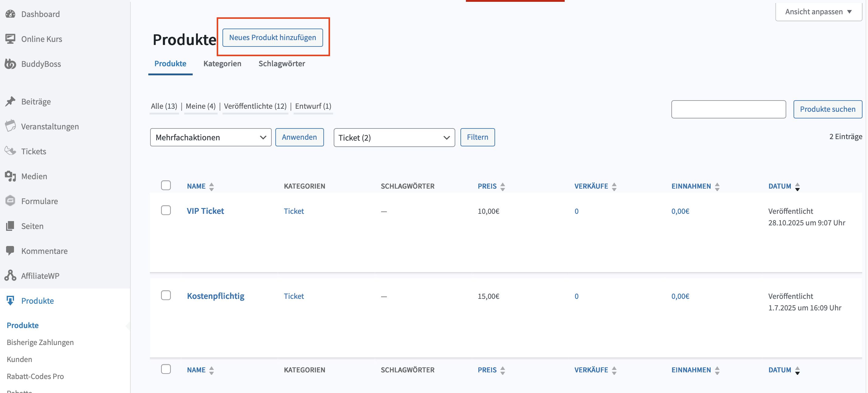Viewport: 868px width, 393px height.
Task: Click the Beiträge pin icon
Action: point(10,101)
